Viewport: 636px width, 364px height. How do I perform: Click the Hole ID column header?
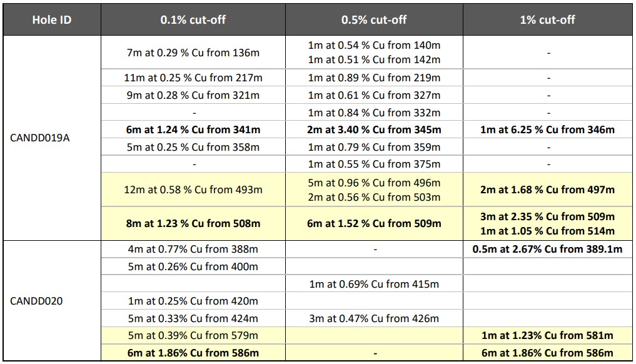52,19
